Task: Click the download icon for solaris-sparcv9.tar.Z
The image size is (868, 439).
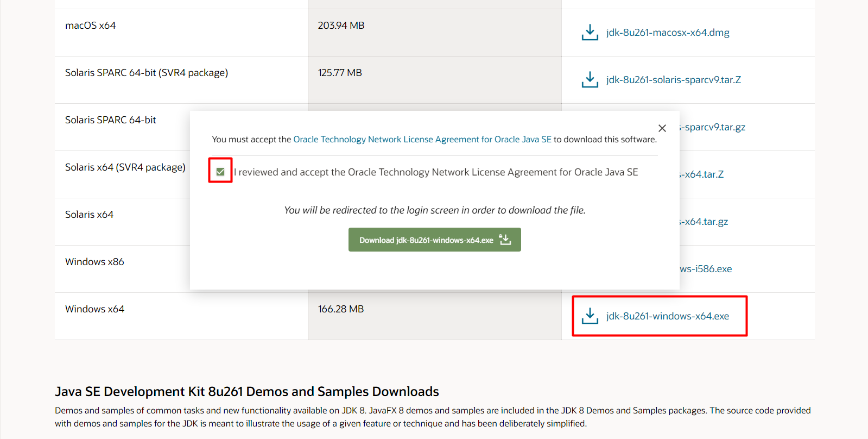Action: (x=590, y=80)
